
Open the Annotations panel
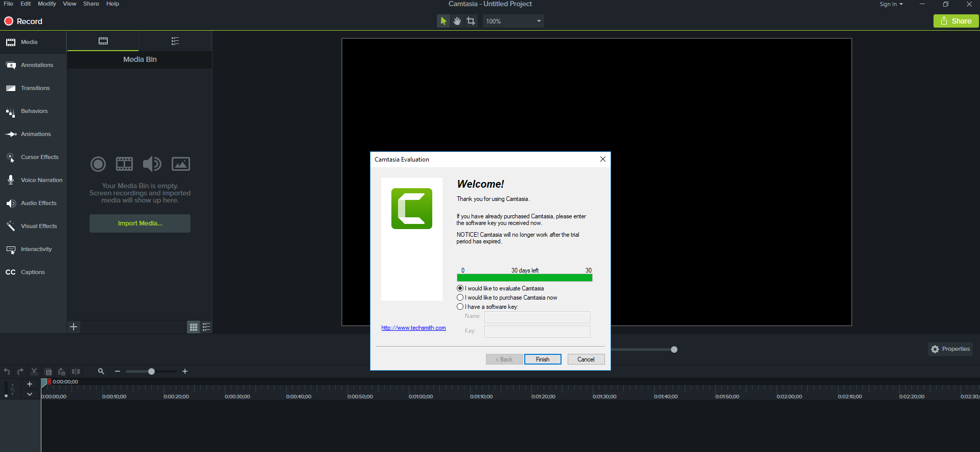(x=33, y=65)
